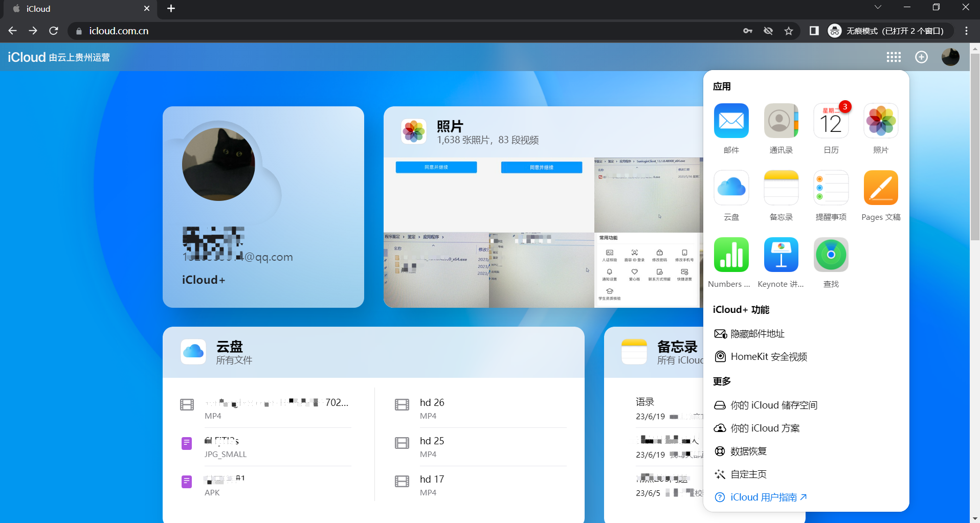Close the iCloud browser tab
Image resolution: width=980 pixels, height=523 pixels.
(x=147, y=9)
